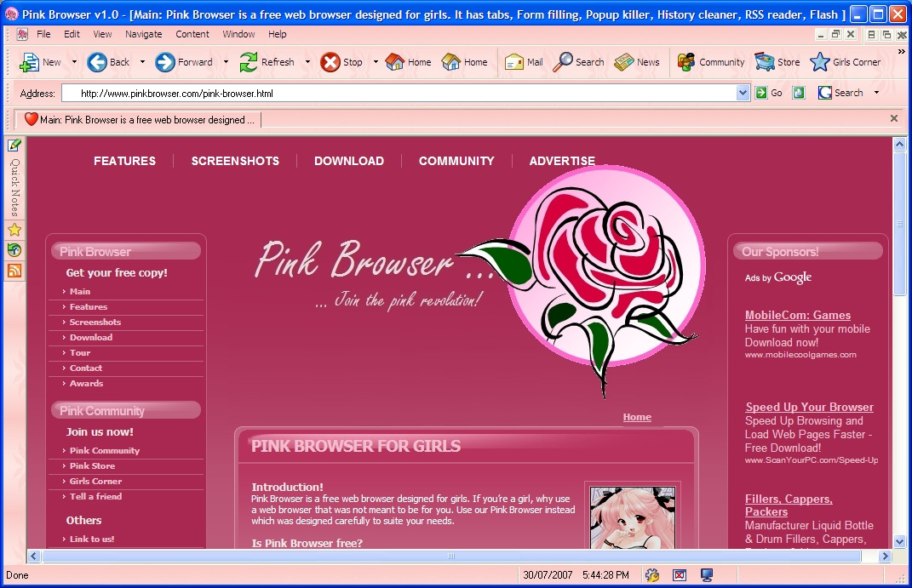The height and width of the screenshot is (588, 912).
Task: Click the Tour link in sidebar
Action: point(80,352)
